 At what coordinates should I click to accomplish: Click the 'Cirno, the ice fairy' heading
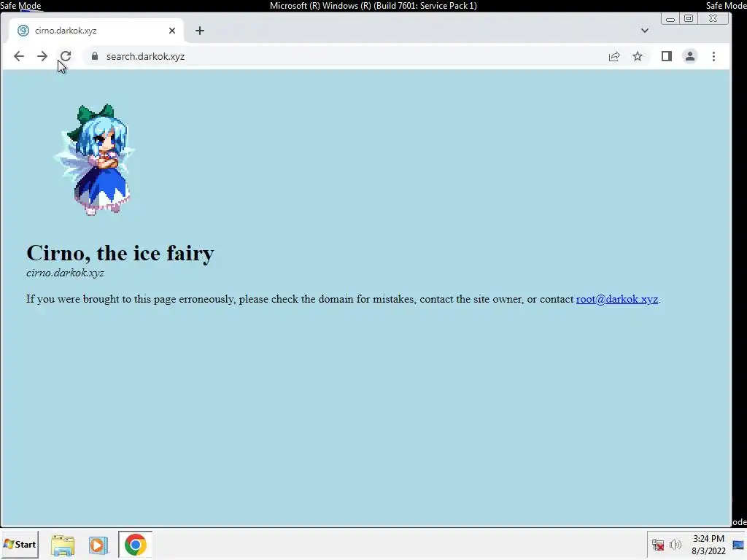pyautogui.click(x=120, y=253)
